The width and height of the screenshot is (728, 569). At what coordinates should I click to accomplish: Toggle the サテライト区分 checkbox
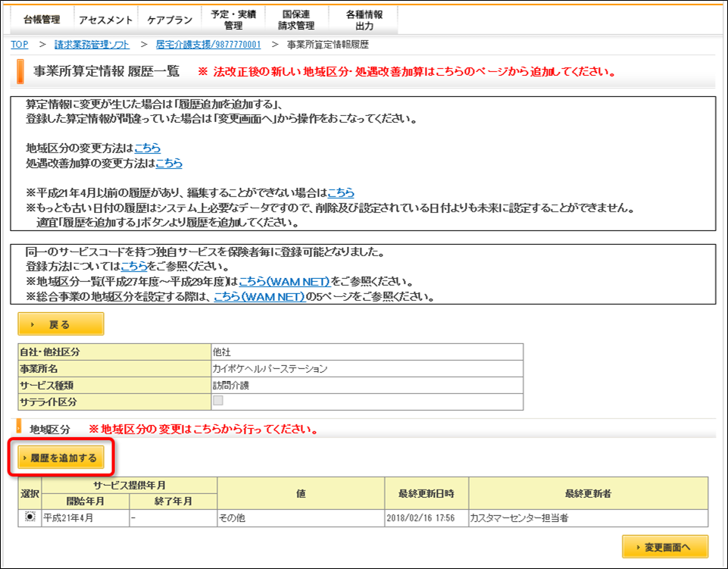217,400
